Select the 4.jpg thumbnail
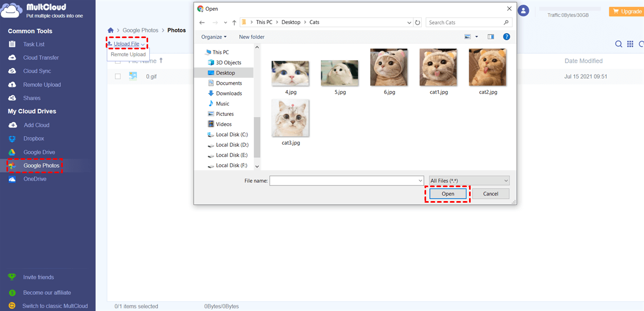644x311 pixels. point(290,72)
